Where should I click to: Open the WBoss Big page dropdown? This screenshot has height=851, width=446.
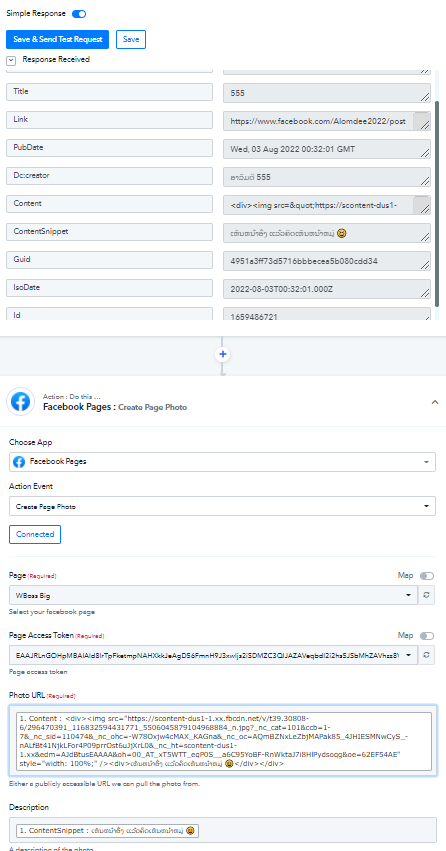213,595
